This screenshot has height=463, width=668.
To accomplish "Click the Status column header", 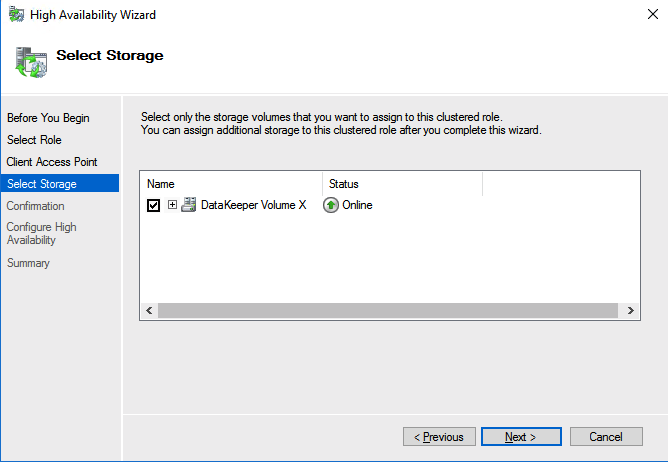I will (x=402, y=184).
